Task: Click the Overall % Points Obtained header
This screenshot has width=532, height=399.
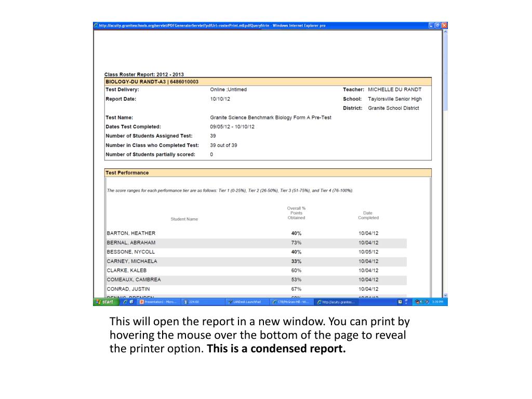Action: 296,213
